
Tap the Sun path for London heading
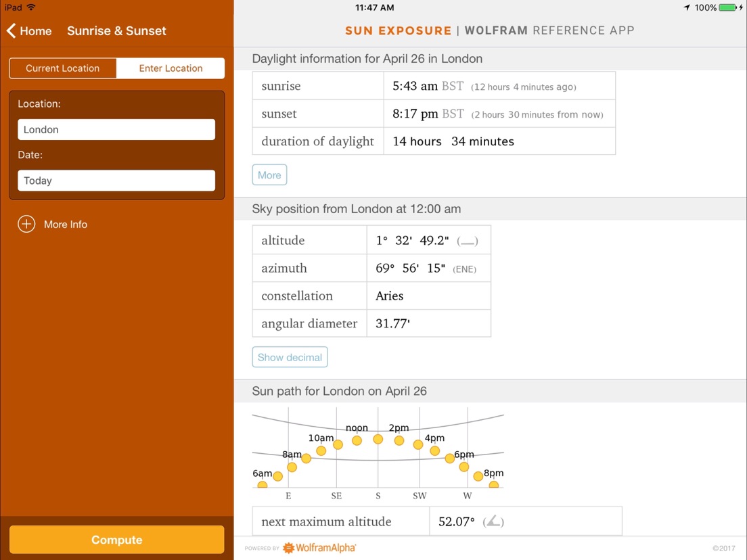[x=339, y=391]
